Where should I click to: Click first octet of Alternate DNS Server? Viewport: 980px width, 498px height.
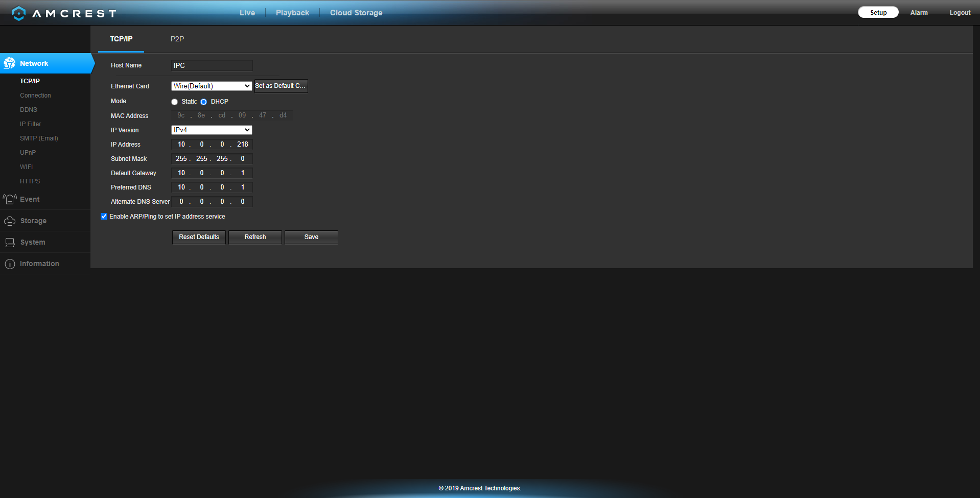coord(181,202)
